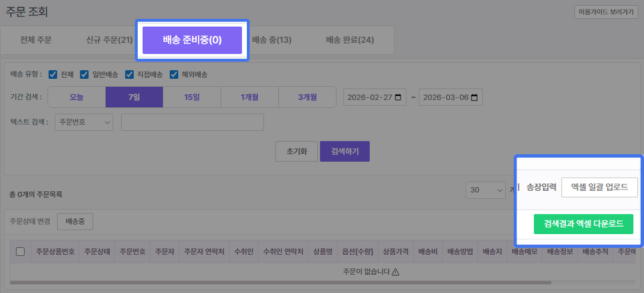The width and height of the screenshot is (644, 293).
Task: Click the table's horizontal scrollbar
Action: pyautogui.click(x=280, y=282)
